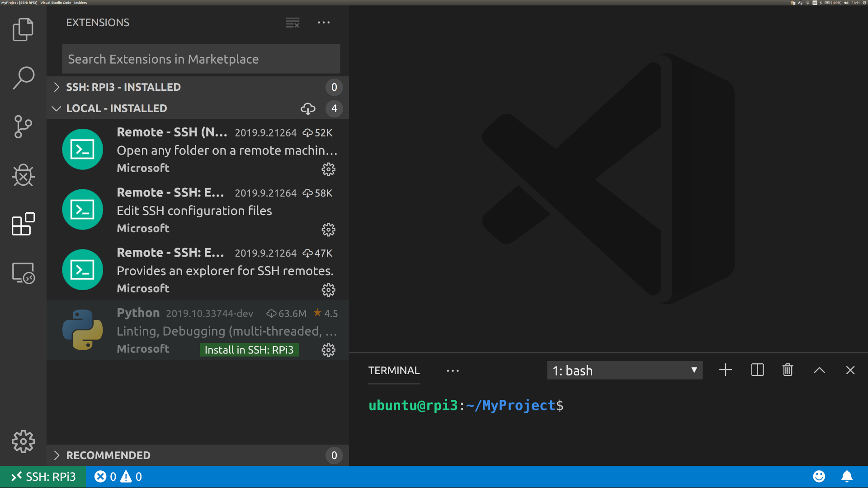868x488 pixels.
Task: Maximize the terminal panel with up chevron
Action: pos(819,370)
